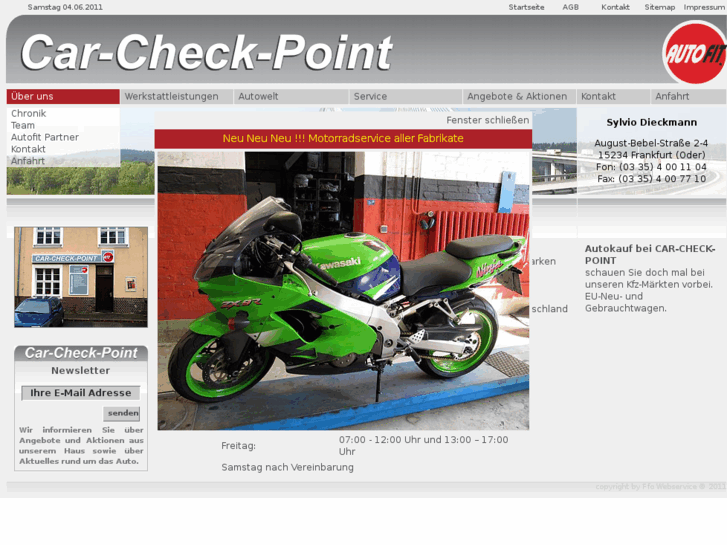Viewport: 727px width, 545px height.
Task: Click the Fax: (03 35) 4 00 77 10 line
Action: point(651,179)
